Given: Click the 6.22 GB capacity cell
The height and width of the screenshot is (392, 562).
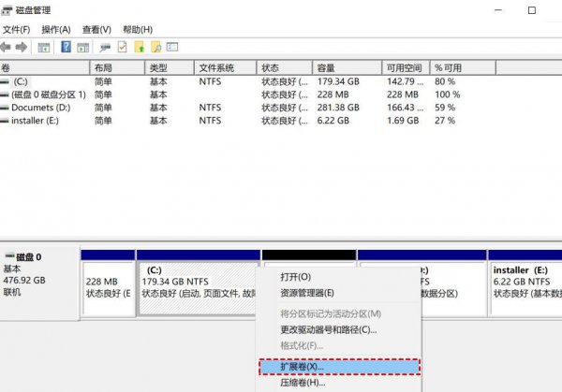Looking at the screenshot, I should click(x=333, y=121).
